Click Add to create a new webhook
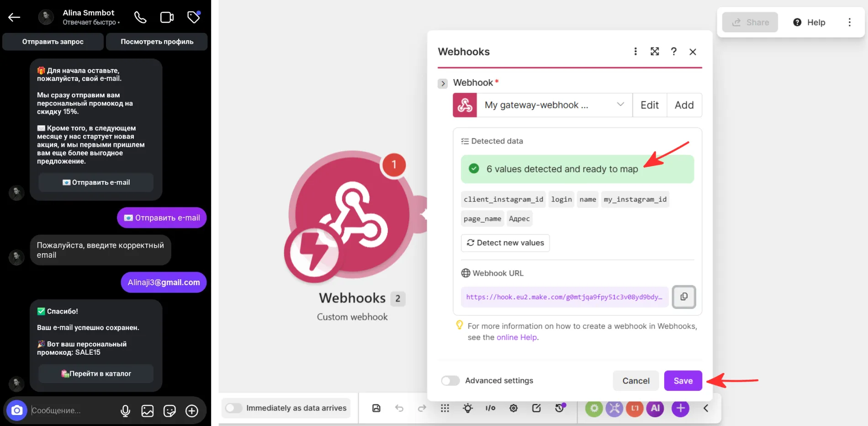The image size is (868, 426). (x=684, y=105)
